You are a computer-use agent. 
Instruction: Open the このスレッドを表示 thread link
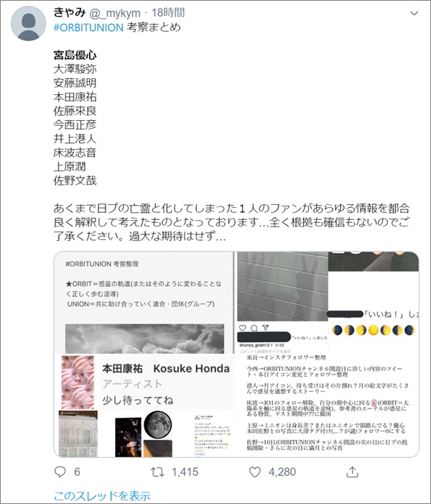[x=102, y=495]
